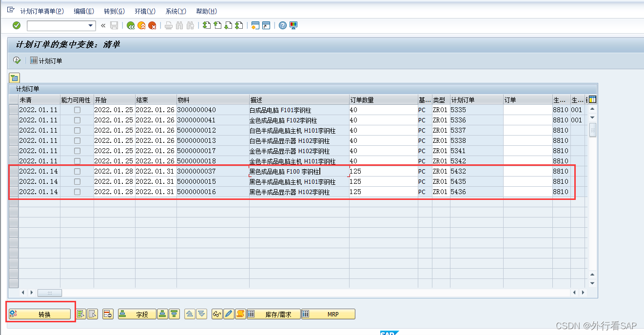644x335 pixels.
Task: Open the 帮助(H) menu
Action: [x=206, y=11]
